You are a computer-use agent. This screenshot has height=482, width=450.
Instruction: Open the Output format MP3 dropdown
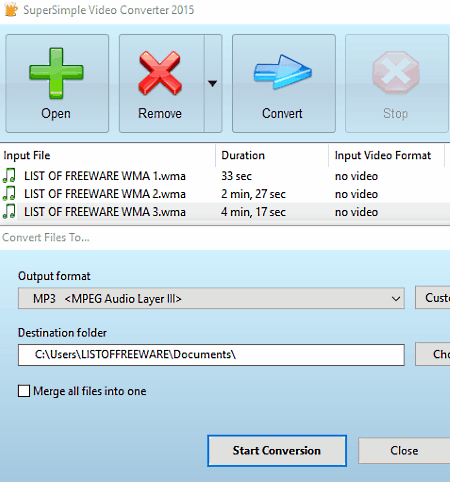pos(211,298)
